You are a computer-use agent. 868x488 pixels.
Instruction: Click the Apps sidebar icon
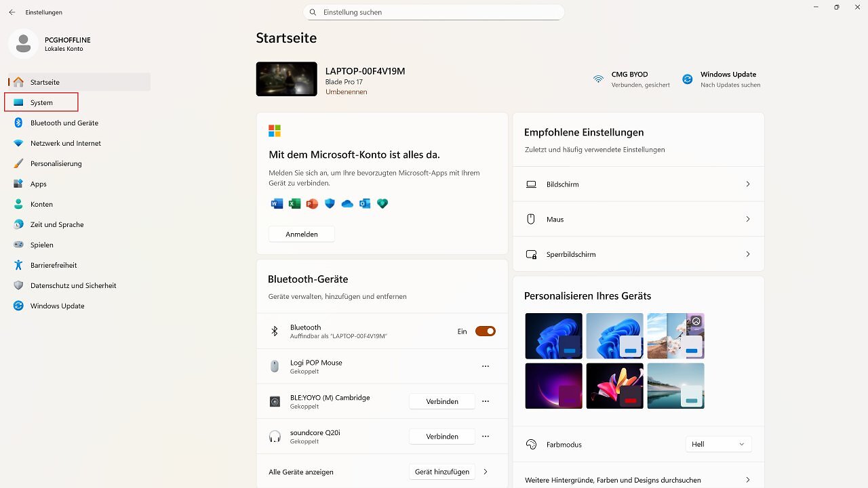point(18,184)
